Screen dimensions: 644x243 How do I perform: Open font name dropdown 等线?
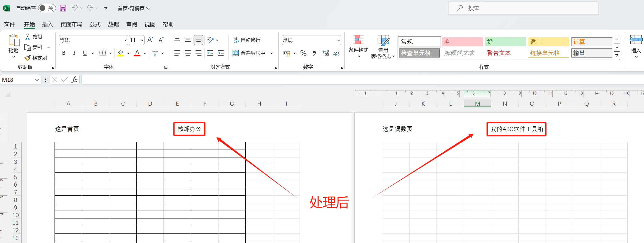click(126, 40)
